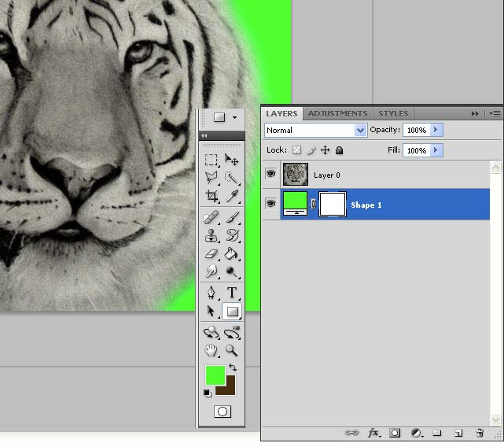
Task: Hide Layer 0 using its eye icon
Action: tap(271, 174)
